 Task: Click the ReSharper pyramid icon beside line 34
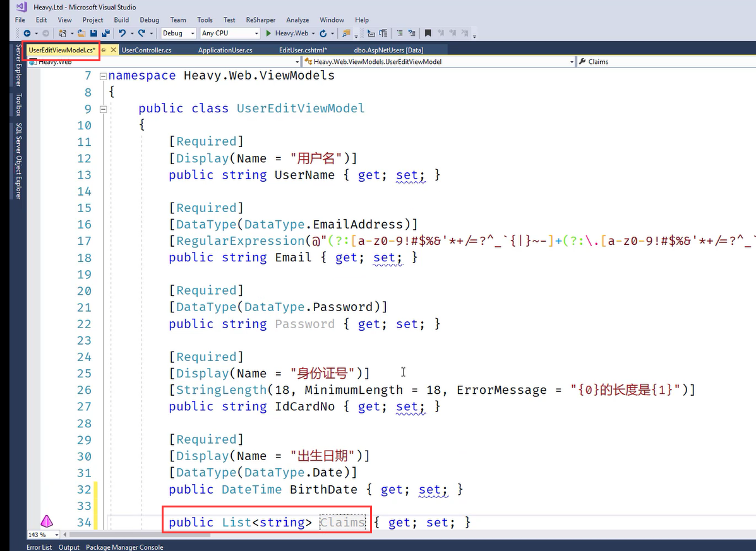(x=47, y=521)
